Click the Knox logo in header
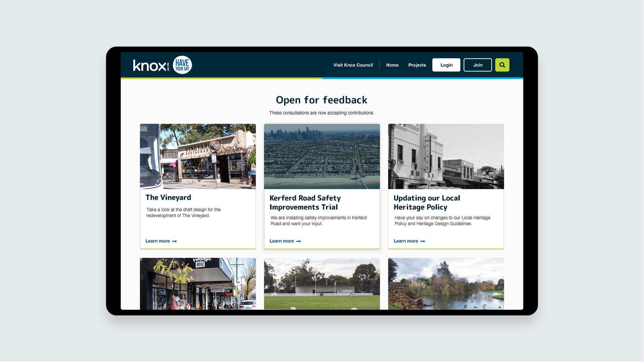 pos(150,65)
